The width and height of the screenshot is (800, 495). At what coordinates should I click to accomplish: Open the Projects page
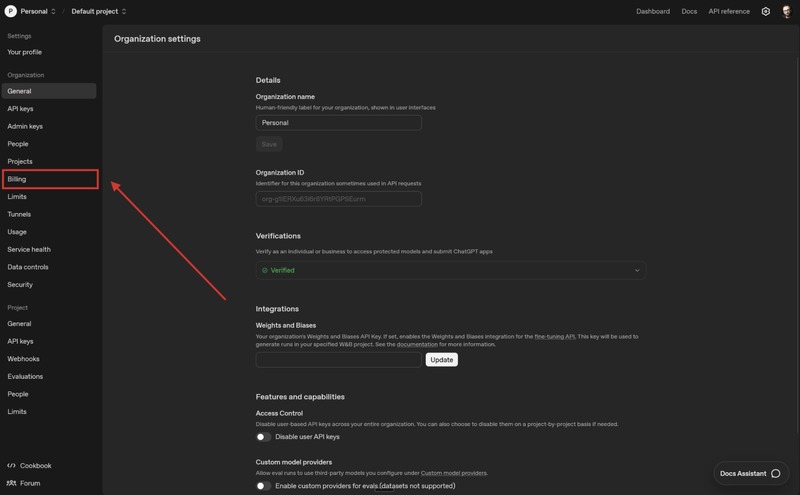click(x=20, y=161)
